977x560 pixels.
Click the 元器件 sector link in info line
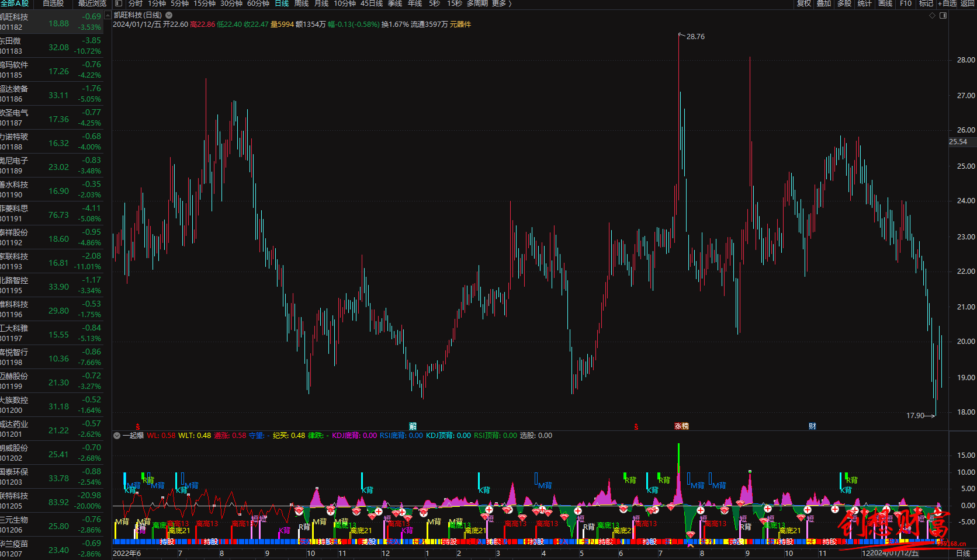point(460,25)
